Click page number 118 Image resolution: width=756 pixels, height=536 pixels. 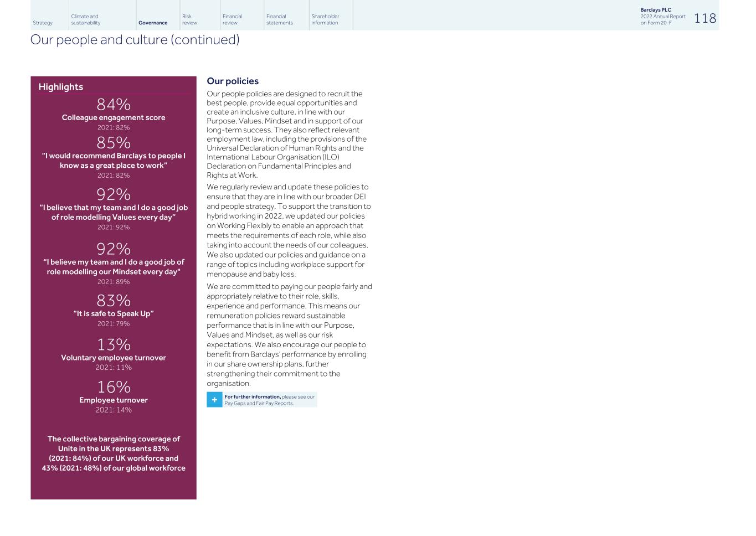coord(704,18)
